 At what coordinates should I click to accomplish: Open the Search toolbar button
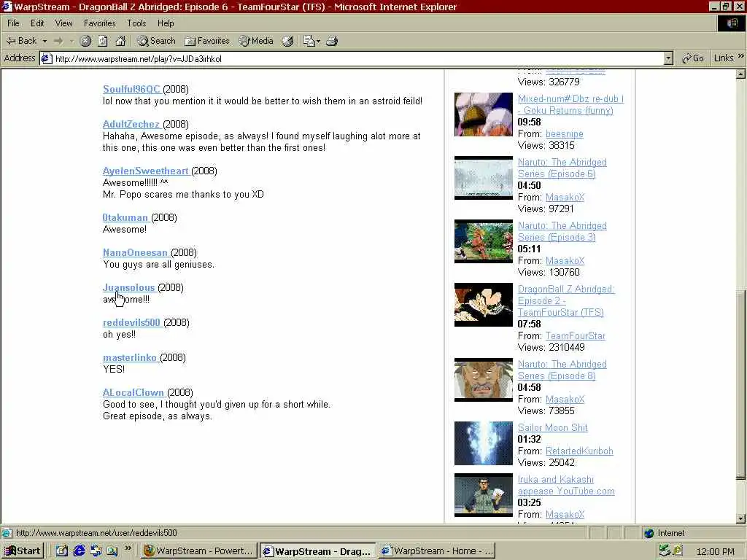pyautogui.click(x=156, y=41)
